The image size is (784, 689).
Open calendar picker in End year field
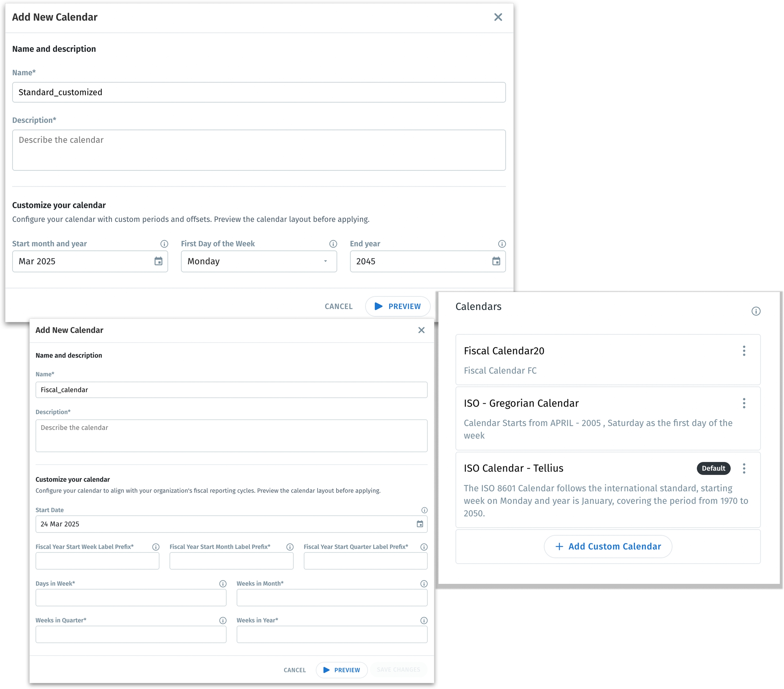coord(496,261)
